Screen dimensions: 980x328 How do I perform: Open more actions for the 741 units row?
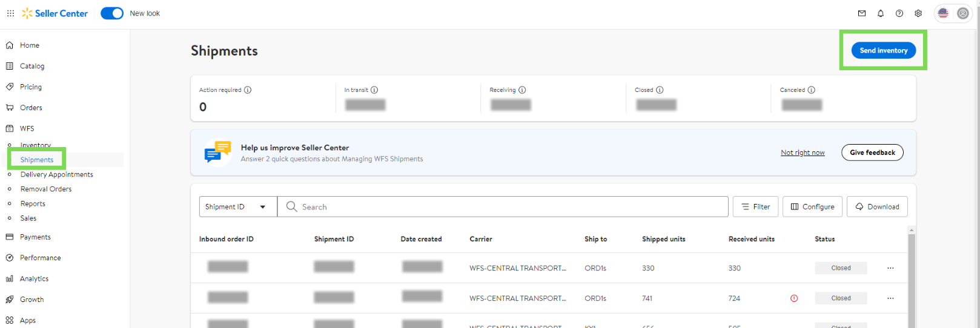point(890,298)
